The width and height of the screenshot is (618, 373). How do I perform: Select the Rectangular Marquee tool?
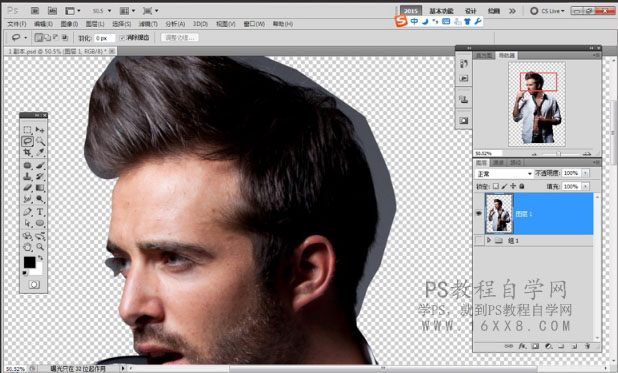pos(27,130)
